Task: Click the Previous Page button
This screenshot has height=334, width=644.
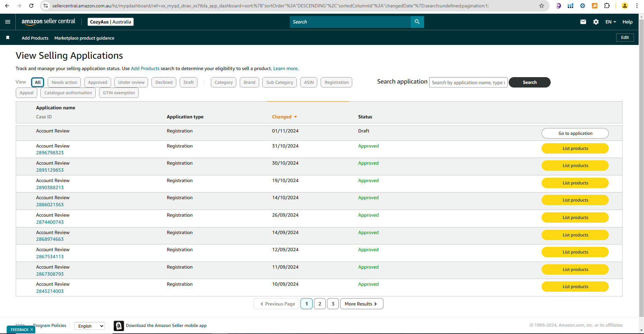Action: click(276, 304)
